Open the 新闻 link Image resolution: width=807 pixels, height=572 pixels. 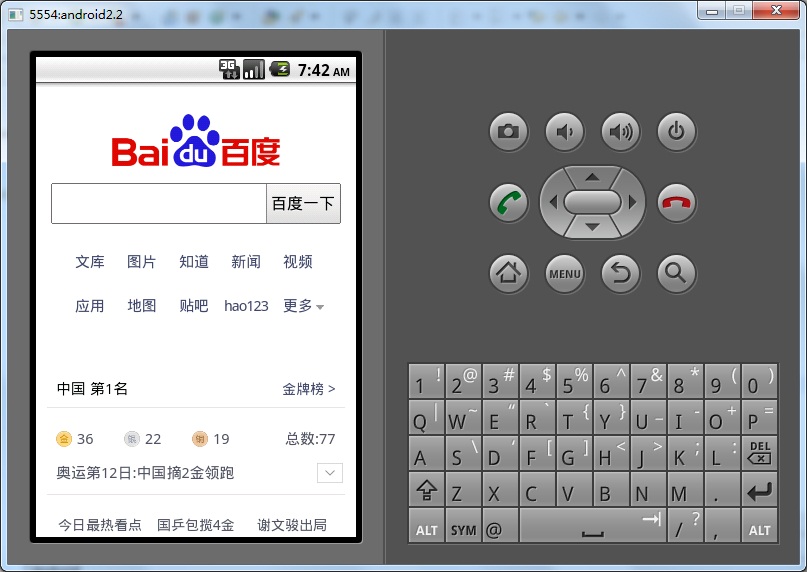pyautogui.click(x=245, y=262)
